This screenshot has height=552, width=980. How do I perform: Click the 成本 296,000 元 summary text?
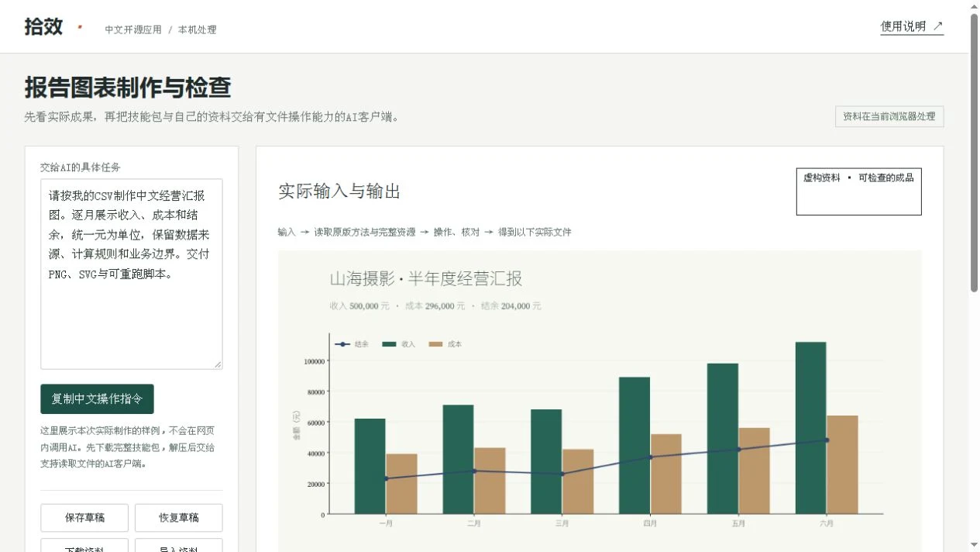(435, 306)
